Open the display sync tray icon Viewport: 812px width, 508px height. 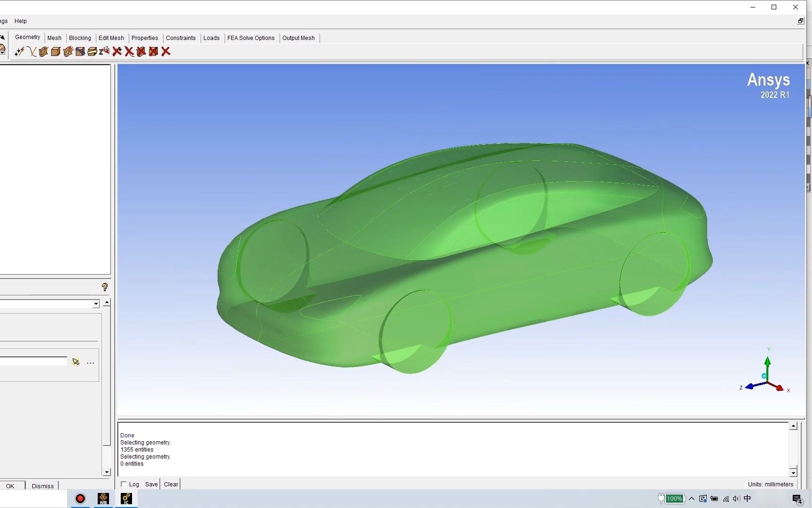703,499
